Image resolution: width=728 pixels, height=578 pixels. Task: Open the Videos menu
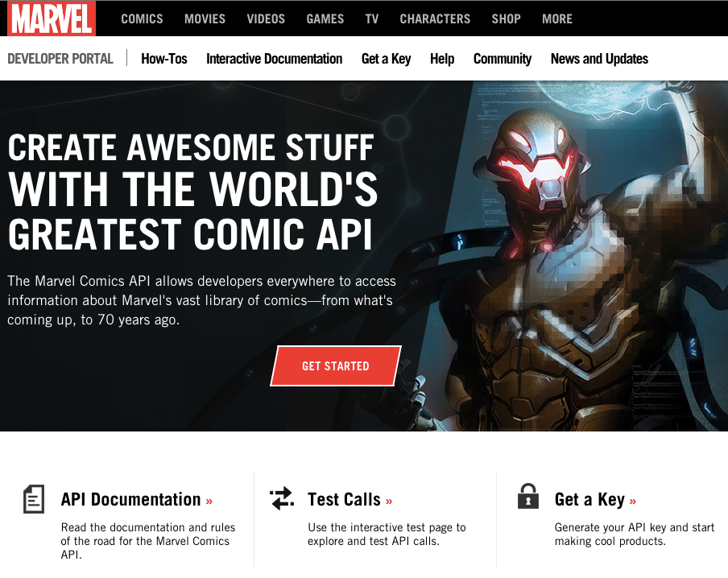point(266,19)
